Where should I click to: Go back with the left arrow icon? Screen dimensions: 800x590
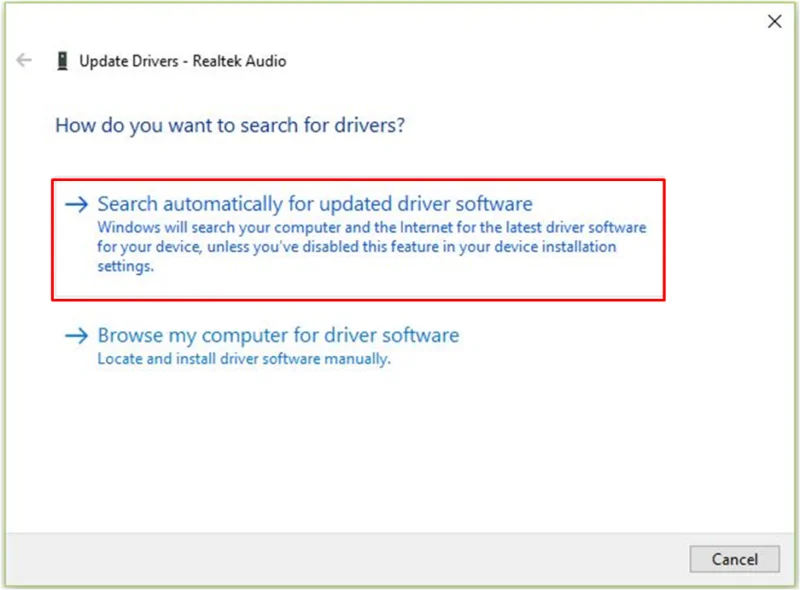pos(24,61)
